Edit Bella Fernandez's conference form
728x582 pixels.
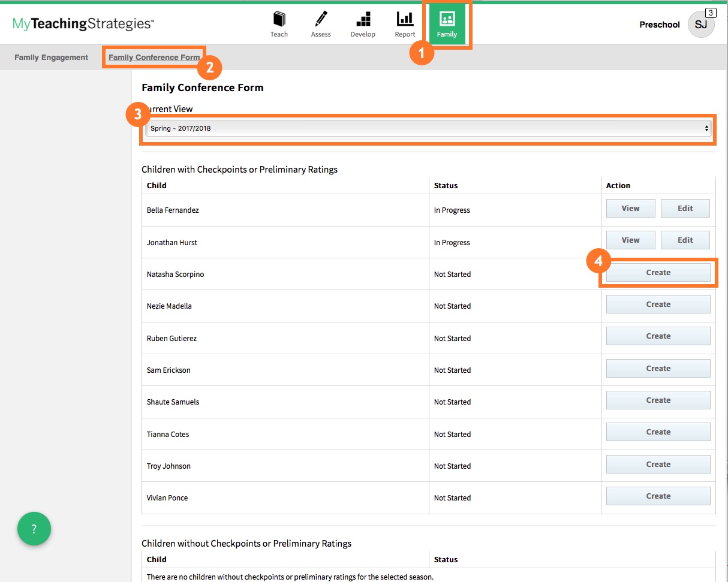coord(685,209)
